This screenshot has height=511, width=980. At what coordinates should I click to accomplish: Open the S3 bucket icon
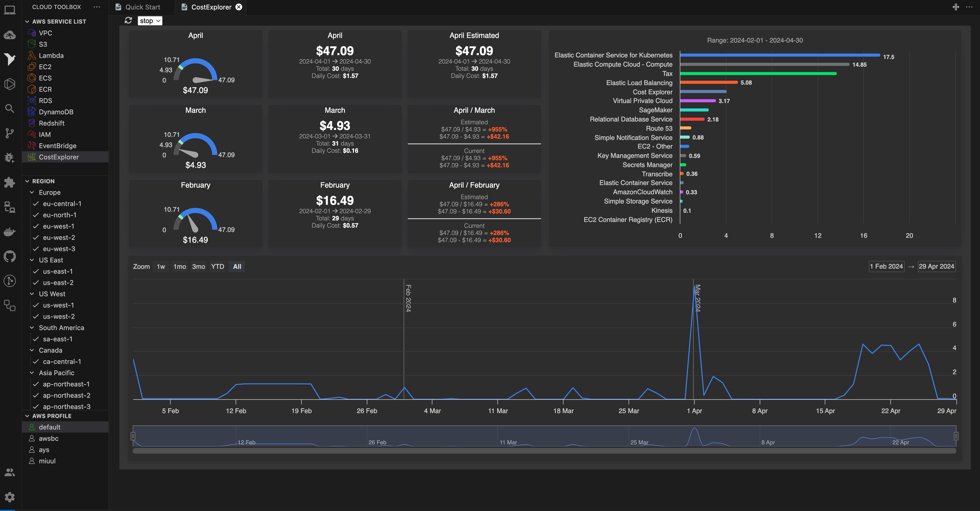(x=32, y=44)
